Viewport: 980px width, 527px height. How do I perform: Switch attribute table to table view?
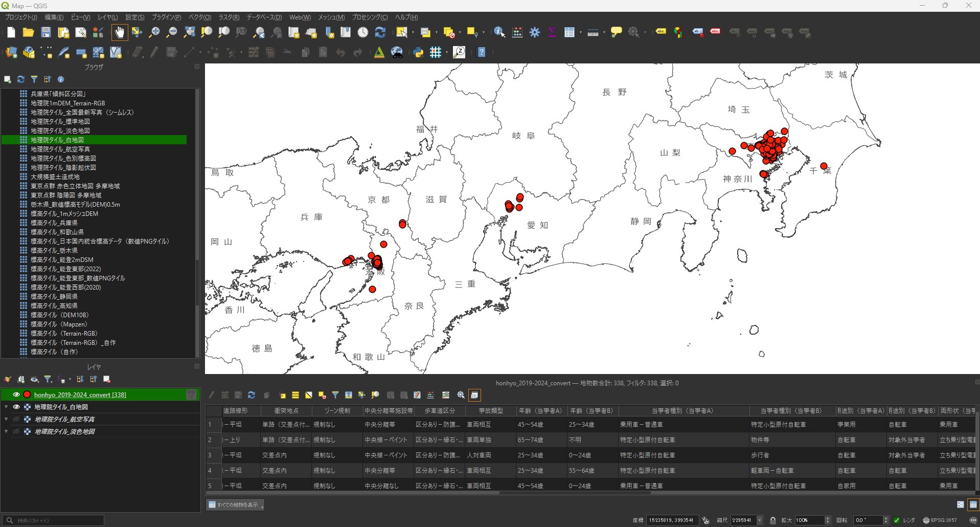tap(973, 504)
